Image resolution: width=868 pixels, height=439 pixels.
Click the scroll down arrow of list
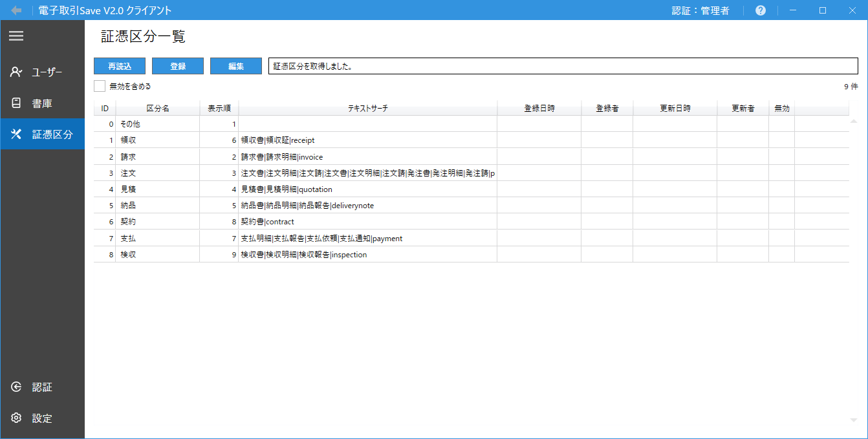[x=854, y=420]
